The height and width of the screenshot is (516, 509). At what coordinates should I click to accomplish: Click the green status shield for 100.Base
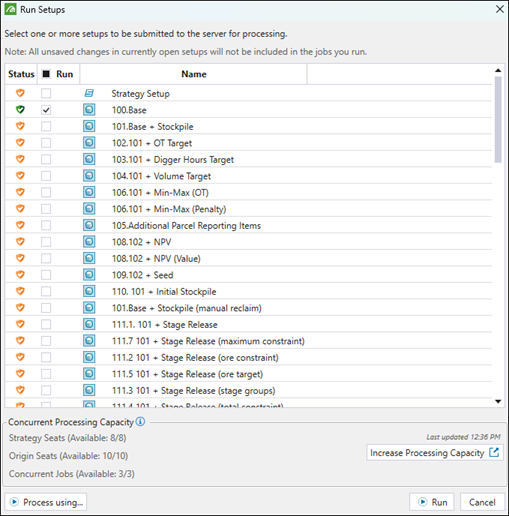click(x=20, y=110)
